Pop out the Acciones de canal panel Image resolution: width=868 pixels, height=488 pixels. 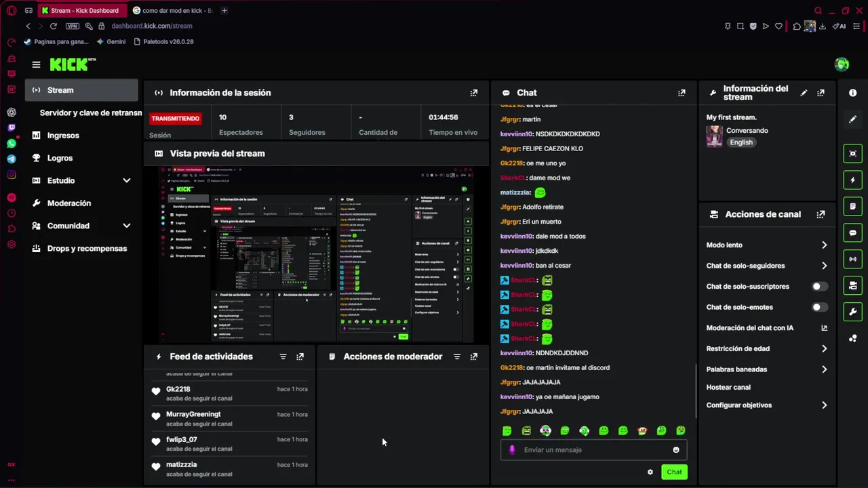[x=821, y=214]
